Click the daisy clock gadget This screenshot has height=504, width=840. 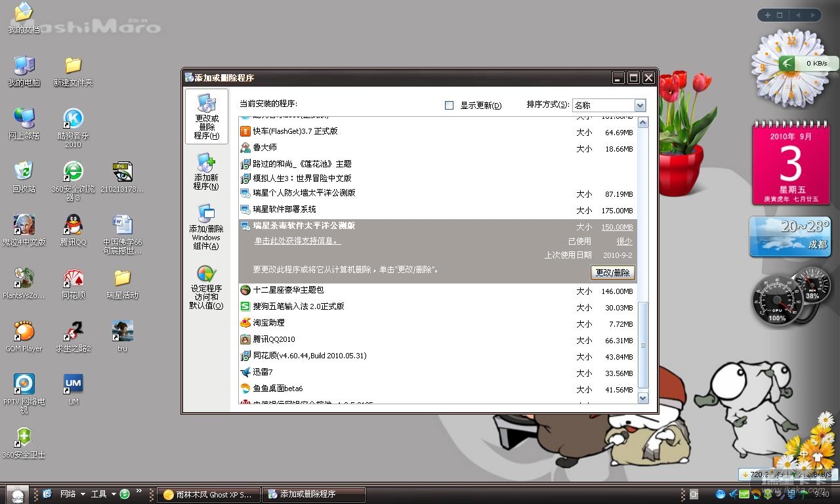pos(791,67)
